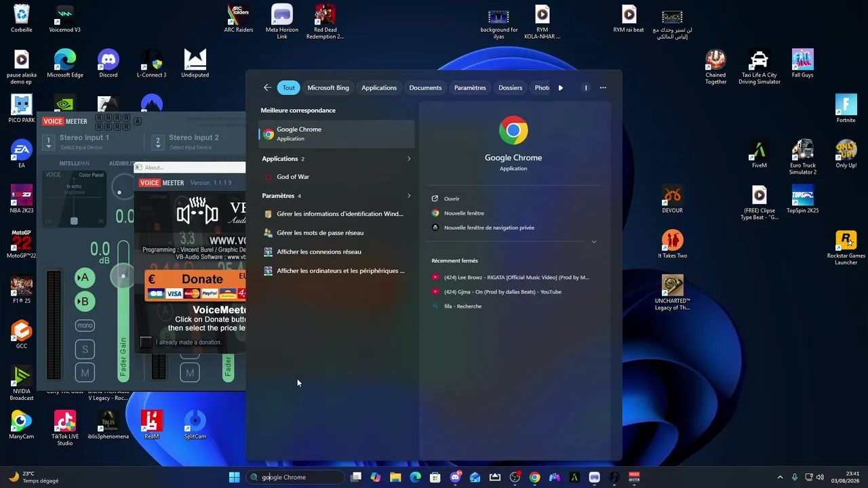Click Ouvrir to open Google Chrome
The width and height of the screenshot is (868, 488).
click(x=452, y=199)
